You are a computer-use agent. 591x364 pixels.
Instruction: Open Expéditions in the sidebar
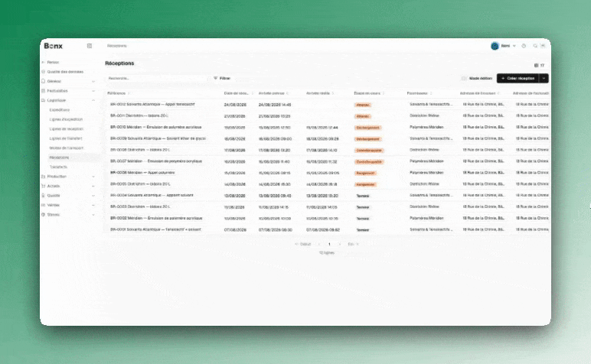coord(60,110)
